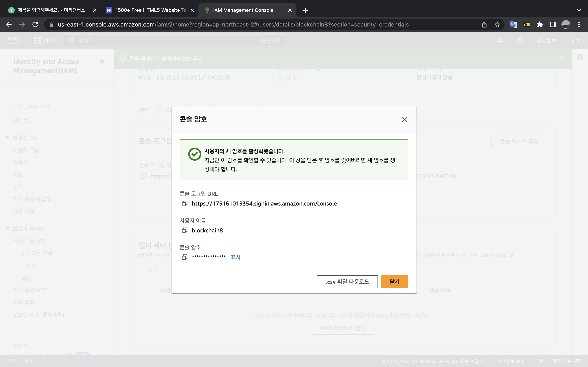588x367 pixels.
Task: Close the 콘솔 암호 dialog with X
Action: [x=404, y=119]
